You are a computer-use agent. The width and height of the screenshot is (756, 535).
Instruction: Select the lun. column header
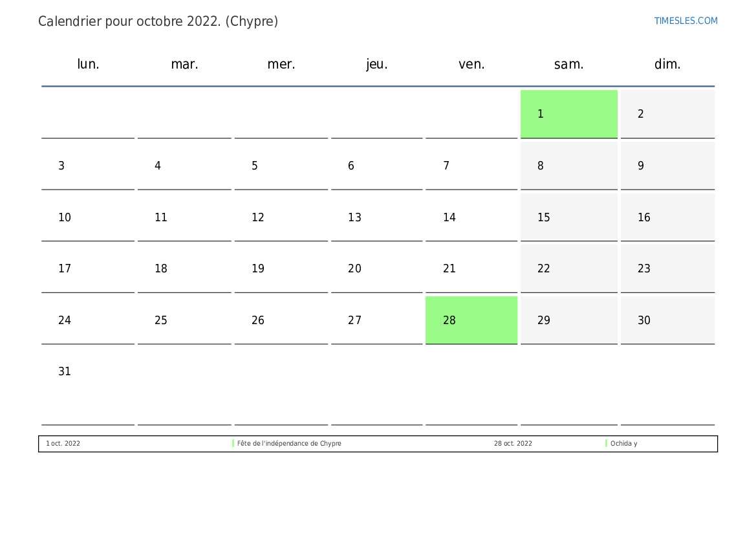coord(88,64)
